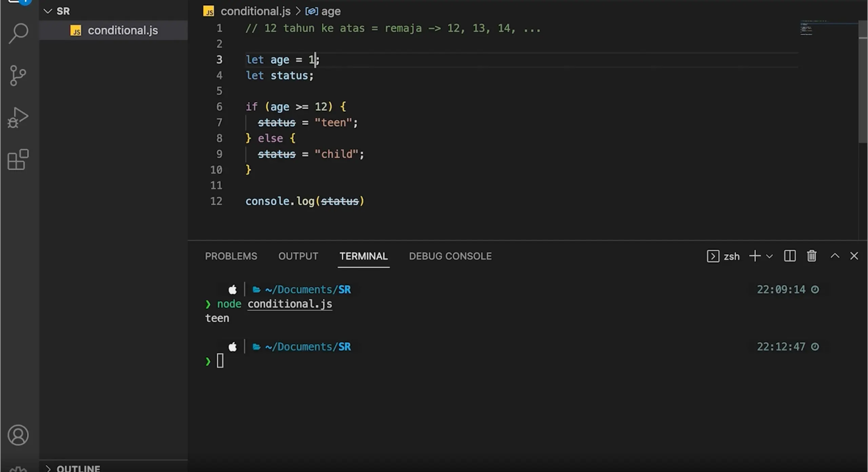This screenshot has height=472, width=868.
Task: Close the terminal panel
Action: 854,256
